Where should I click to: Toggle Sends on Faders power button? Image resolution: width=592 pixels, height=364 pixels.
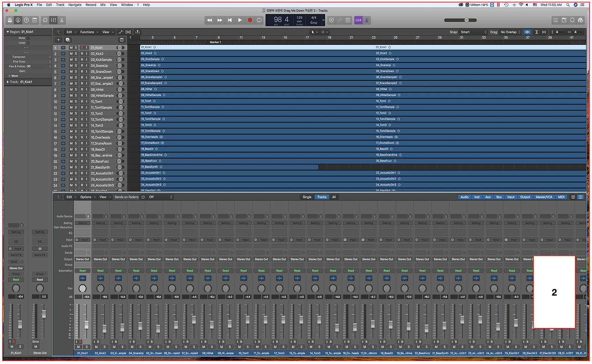pos(143,197)
